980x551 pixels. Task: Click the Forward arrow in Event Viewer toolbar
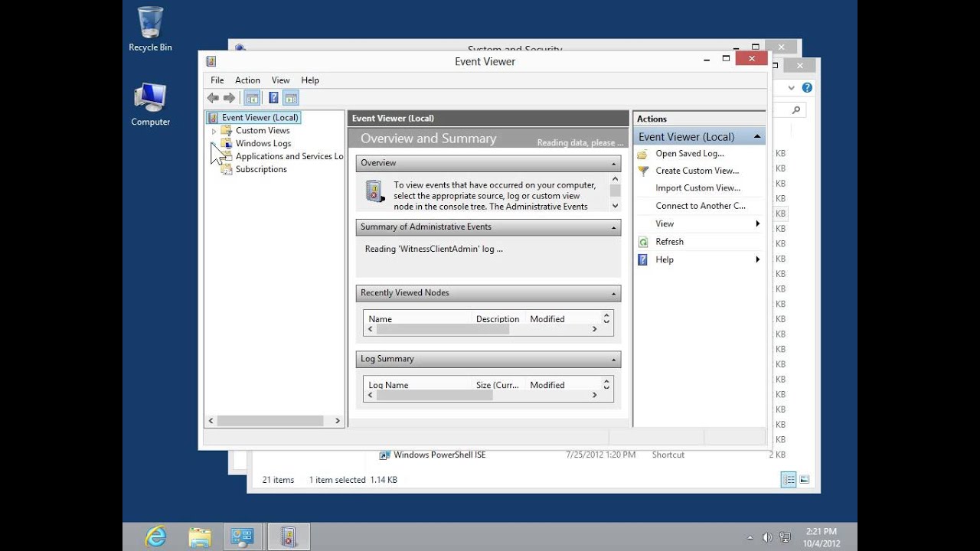point(229,98)
